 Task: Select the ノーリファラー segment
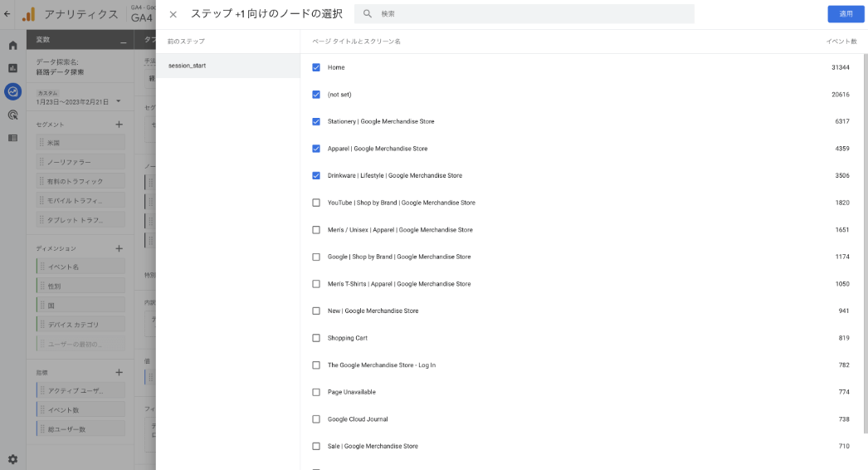point(80,162)
